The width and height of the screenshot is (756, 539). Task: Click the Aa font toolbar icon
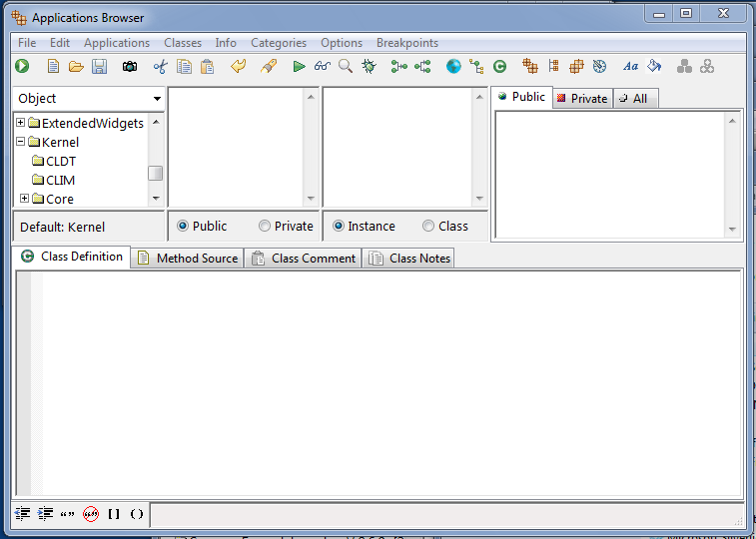pos(630,67)
